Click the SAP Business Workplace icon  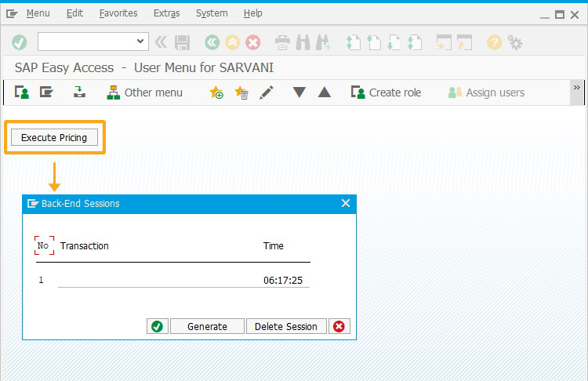(79, 92)
